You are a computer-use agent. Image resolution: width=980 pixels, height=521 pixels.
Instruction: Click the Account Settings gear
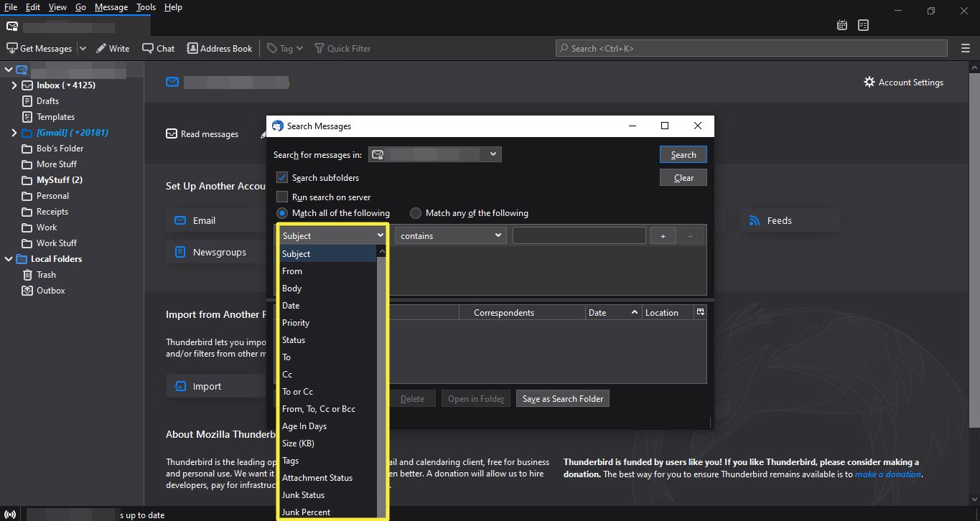coord(869,82)
